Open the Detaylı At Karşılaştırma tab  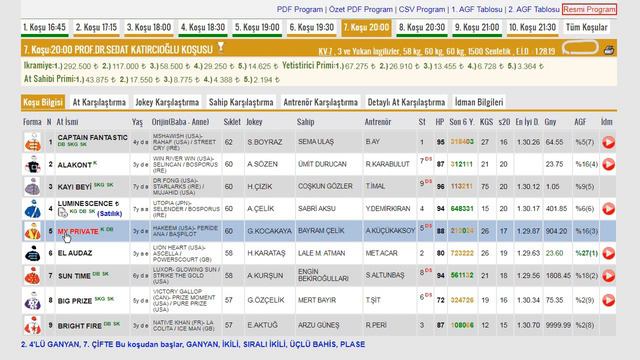pos(406,102)
